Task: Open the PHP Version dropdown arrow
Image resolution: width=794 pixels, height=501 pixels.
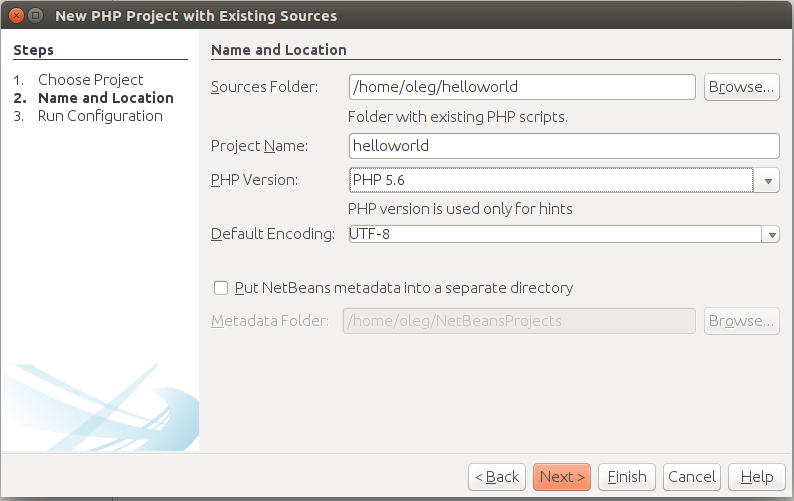Action: click(768, 180)
